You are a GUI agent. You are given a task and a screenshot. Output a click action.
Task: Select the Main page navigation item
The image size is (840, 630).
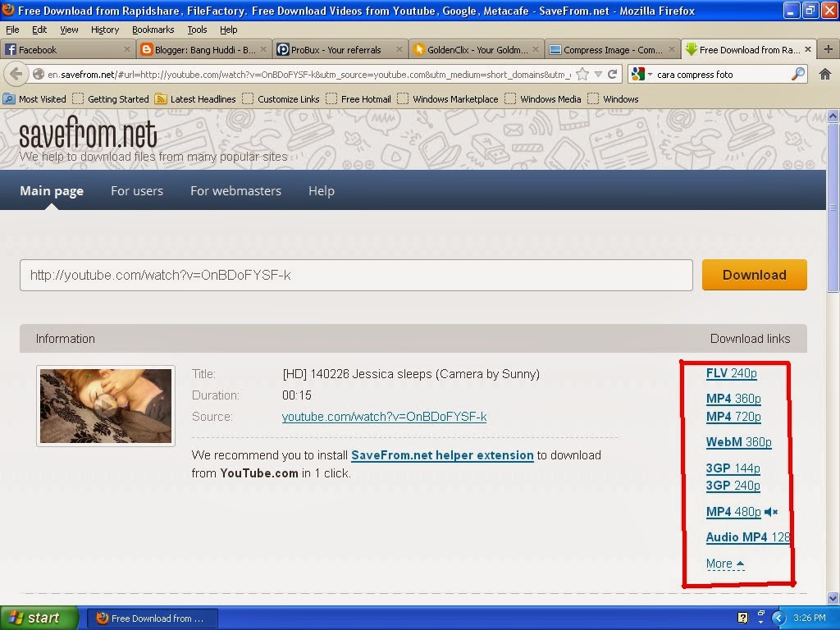click(52, 190)
